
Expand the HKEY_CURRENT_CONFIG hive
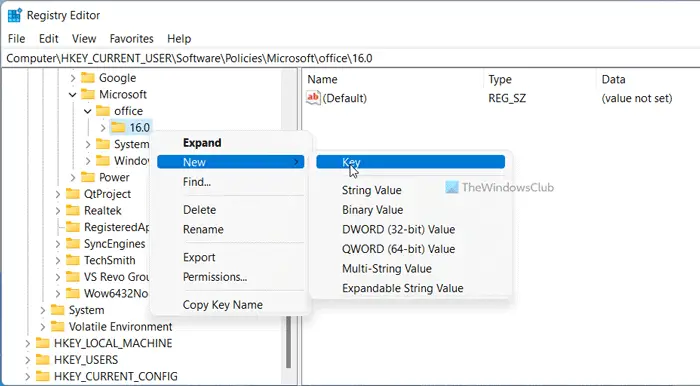28,377
